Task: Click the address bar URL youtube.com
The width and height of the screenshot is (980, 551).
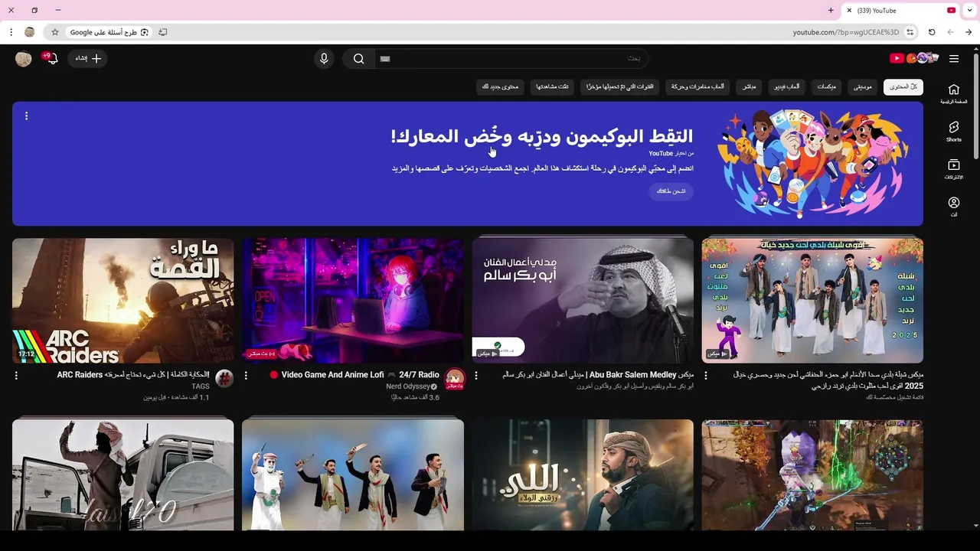Action: [x=846, y=32]
